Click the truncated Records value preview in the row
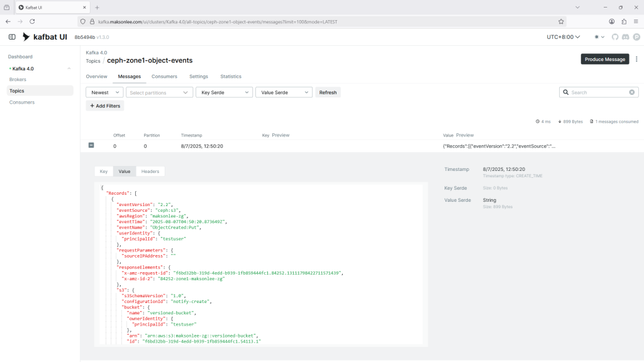 coord(499,146)
